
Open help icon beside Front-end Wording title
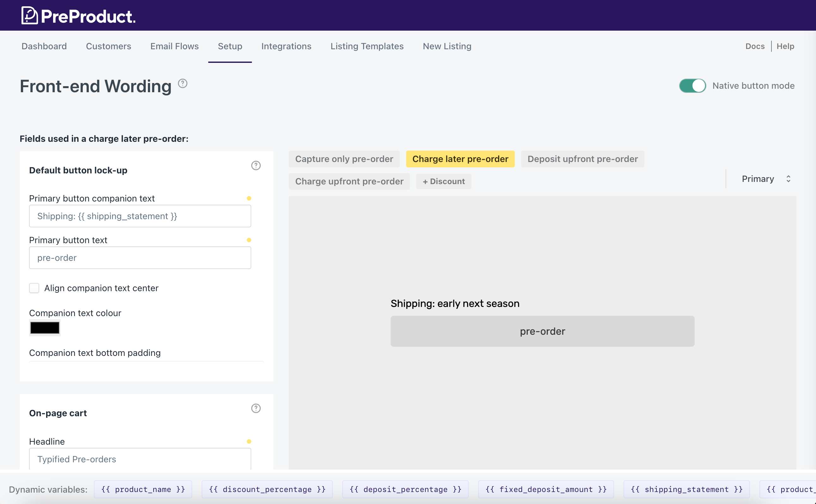click(x=182, y=83)
